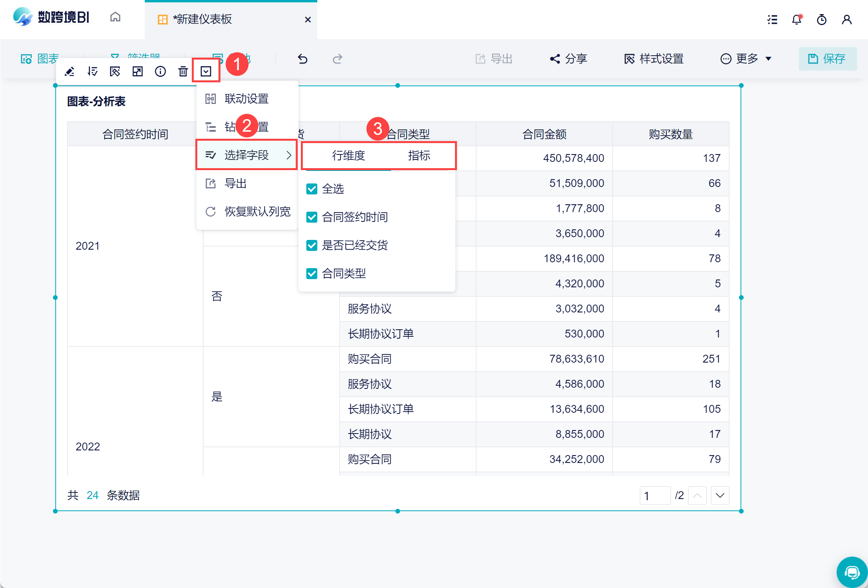
Task: Select 联动设置 from the menu
Action: click(x=247, y=99)
